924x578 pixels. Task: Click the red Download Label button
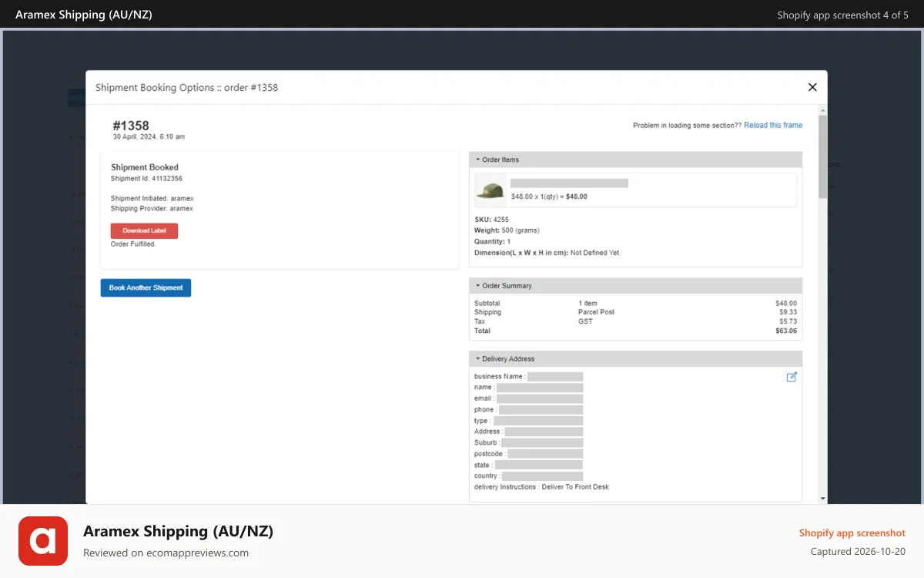pos(144,230)
